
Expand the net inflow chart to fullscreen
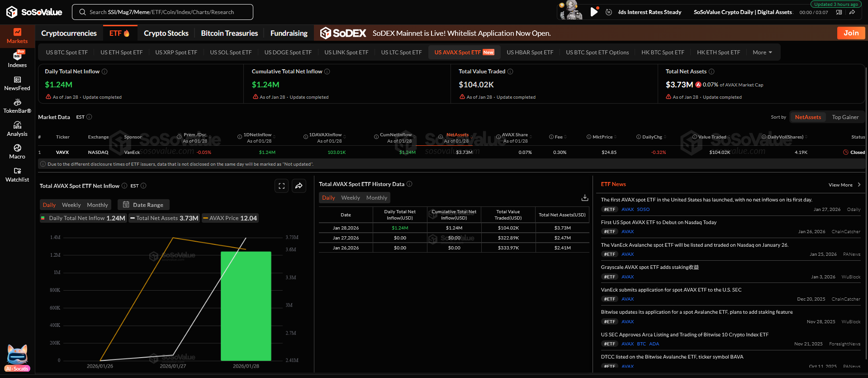coord(281,186)
